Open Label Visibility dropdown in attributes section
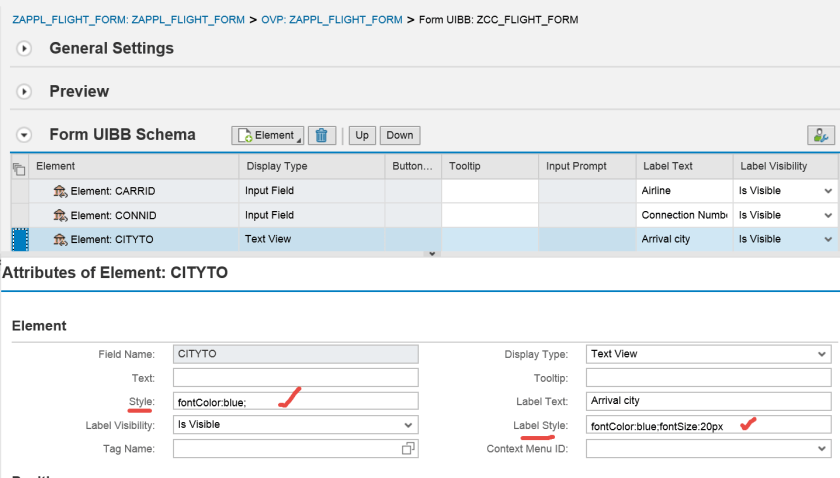Image resolution: width=840 pixels, height=478 pixels. pyautogui.click(x=408, y=425)
